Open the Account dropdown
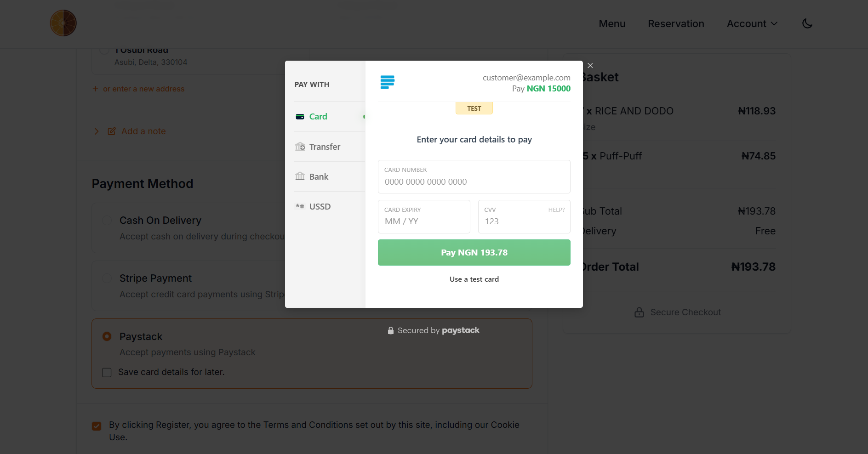Screen dimensions: 868x454 tap(752, 23)
